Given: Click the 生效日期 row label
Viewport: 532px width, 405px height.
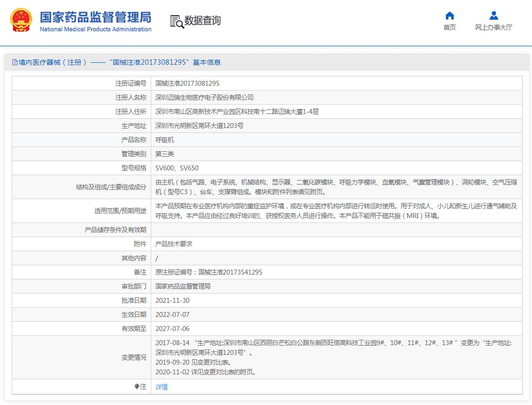Looking at the screenshot, I should pyautogui.click(x=134, y=314).
